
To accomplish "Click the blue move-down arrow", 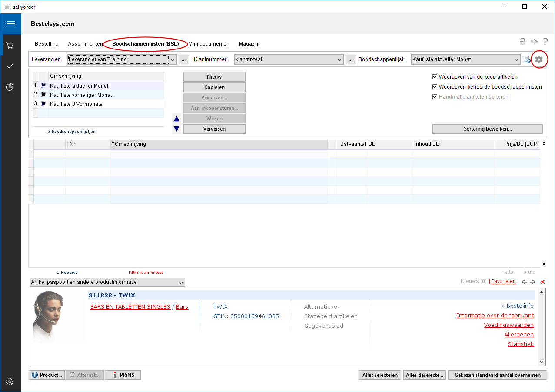I will pos(176,128).
